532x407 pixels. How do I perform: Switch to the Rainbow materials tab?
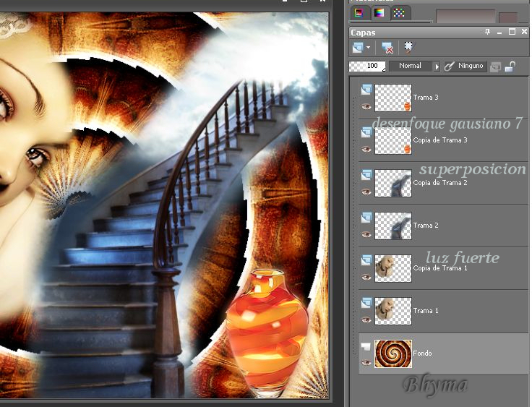[x=379, y=13]
